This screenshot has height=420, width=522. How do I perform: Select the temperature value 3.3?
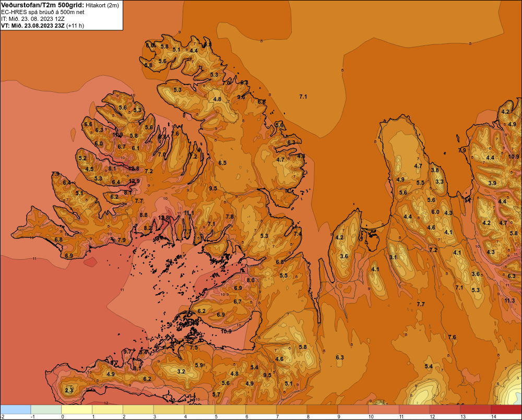[440, 182]
